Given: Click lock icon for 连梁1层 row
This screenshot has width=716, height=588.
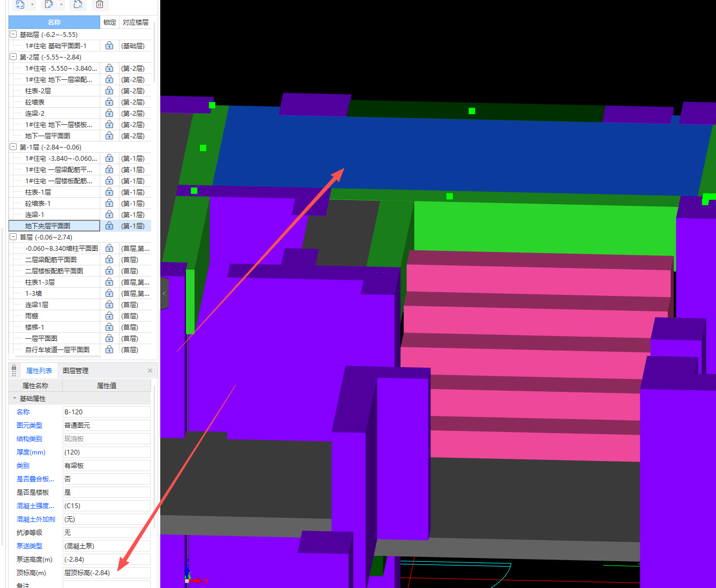Looking at the screenshot, I should pyautogui.click(x=109, y=305).
